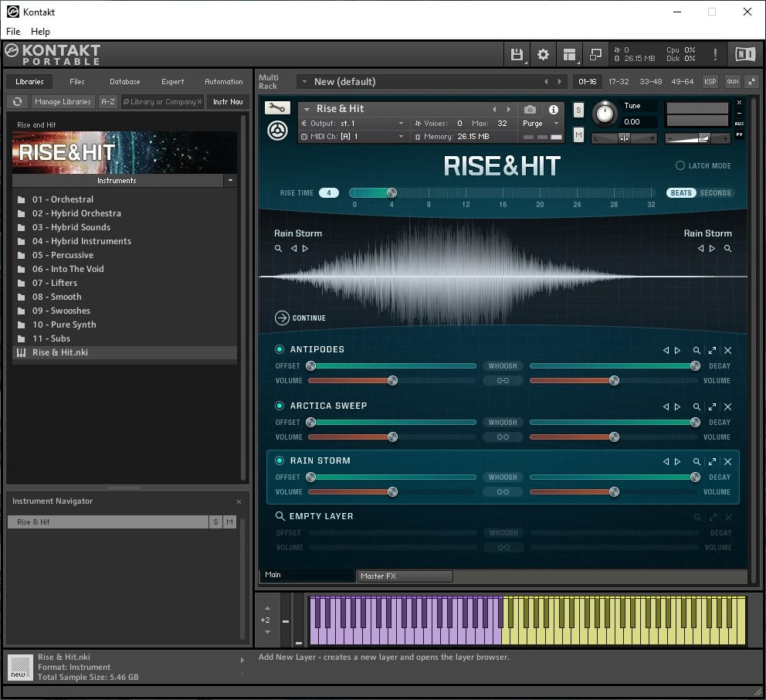Toggle Instr Nav button
Screen dimensions: 766x700
[228, 102]
